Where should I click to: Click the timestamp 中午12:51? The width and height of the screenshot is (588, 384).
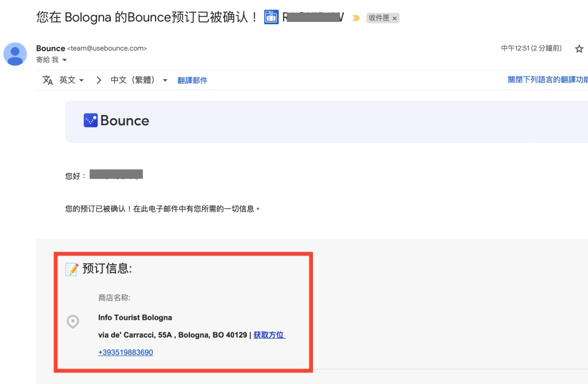click(x=531, y=48)
